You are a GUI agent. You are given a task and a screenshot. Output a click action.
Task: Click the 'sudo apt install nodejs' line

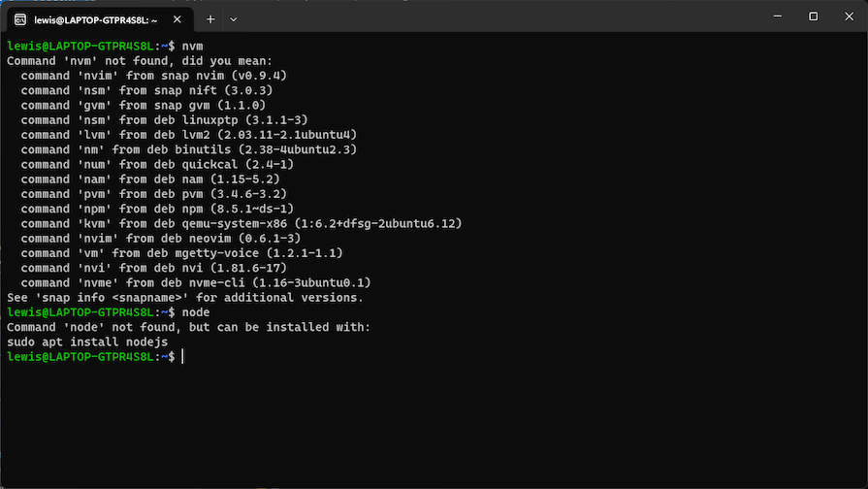pos(87,342)
